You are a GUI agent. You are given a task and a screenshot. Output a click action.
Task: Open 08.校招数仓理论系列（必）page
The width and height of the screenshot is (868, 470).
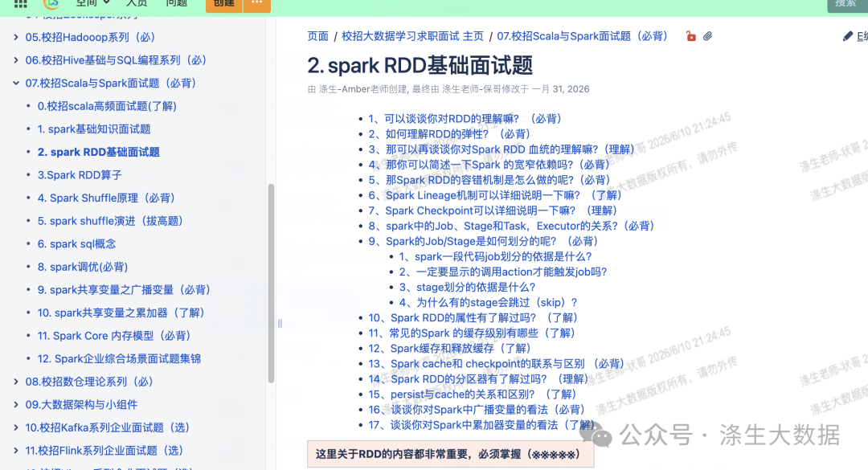pos(89,382)
